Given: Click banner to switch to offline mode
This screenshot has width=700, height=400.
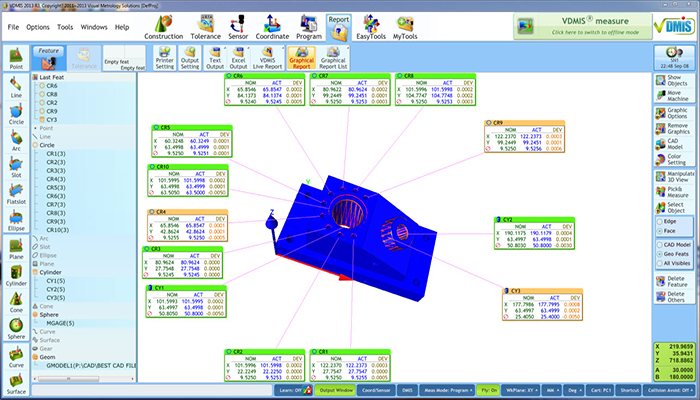Looking at the screenshot, I should click(x=582, y=26).
